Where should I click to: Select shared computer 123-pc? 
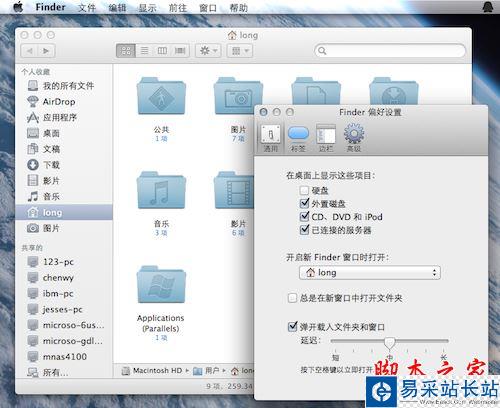click(x=64, y=262)
